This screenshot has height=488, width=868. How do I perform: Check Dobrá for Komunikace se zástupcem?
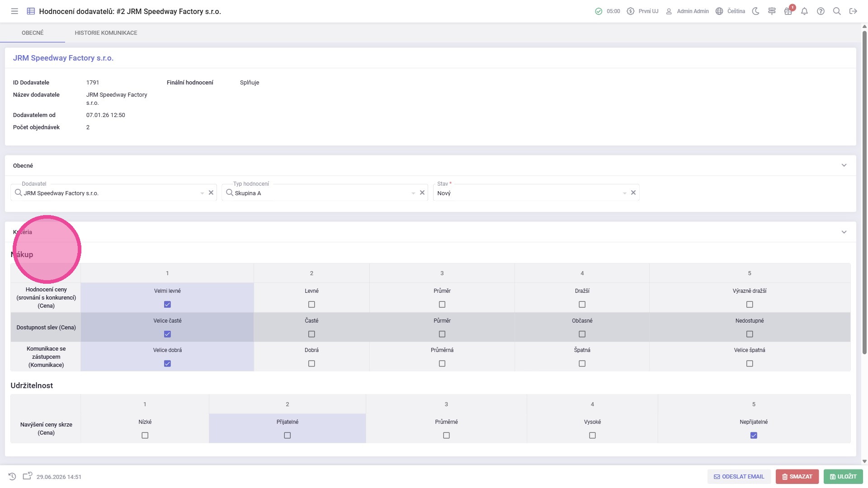(x=311, y=364)
